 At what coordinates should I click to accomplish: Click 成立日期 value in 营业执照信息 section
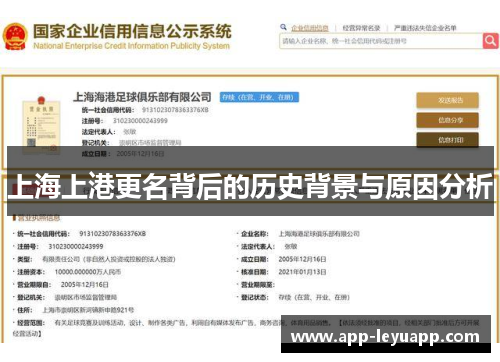pyautogui.click(x=302, y=259)
